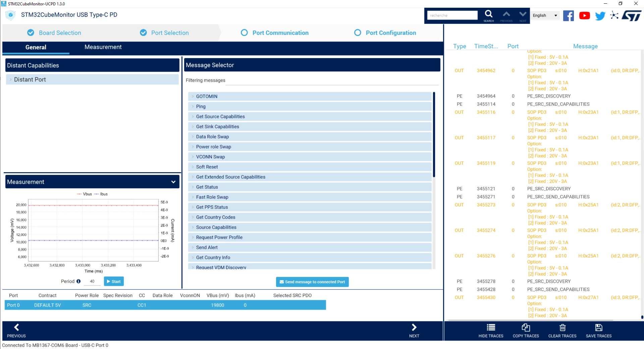The image size is (644, 349).
Task: Click the Type column header in traces
Action: tap(460, 46)
